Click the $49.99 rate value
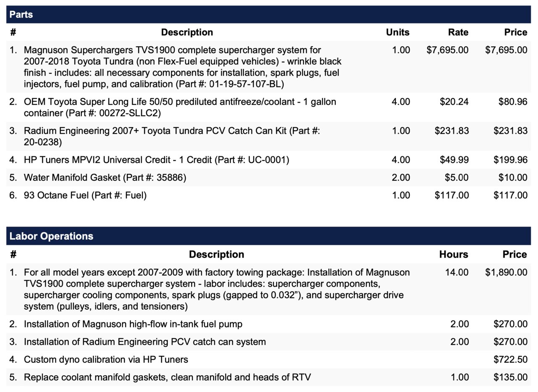 [454, 160]
